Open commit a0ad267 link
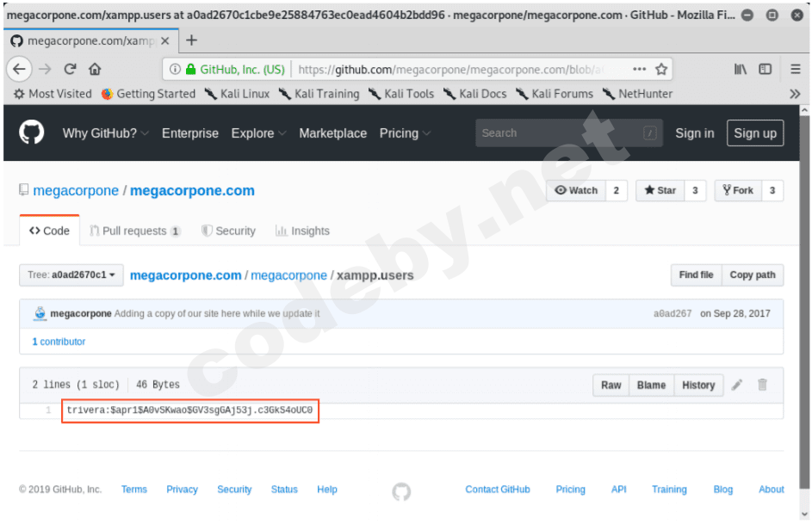The height and width of the screenshot is (524, 812). point(673,313)
